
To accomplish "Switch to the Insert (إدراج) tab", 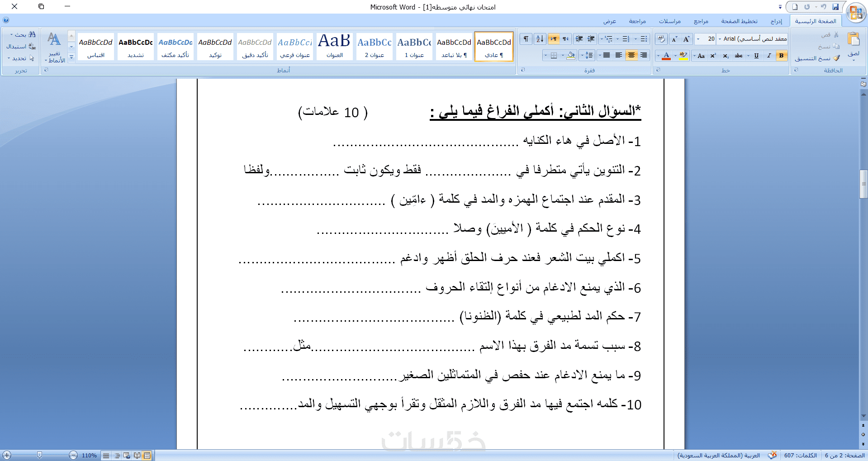I will [777, 21].
